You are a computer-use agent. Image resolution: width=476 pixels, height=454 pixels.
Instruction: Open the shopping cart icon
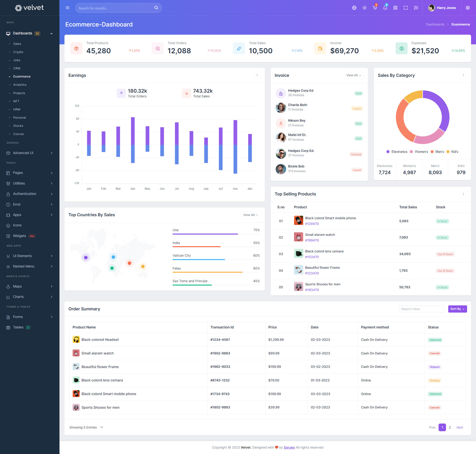click(375, 8)
